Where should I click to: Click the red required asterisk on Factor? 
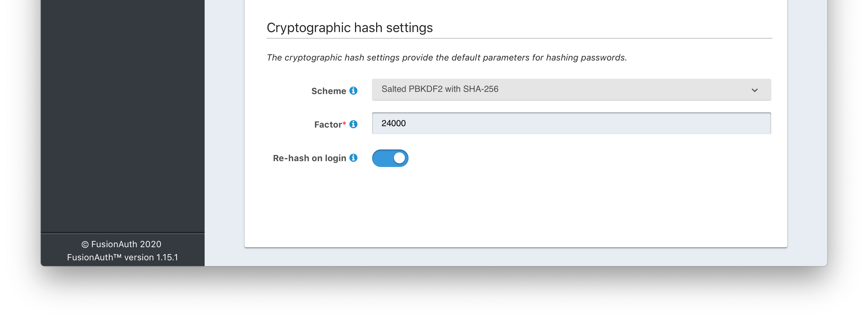344,123
